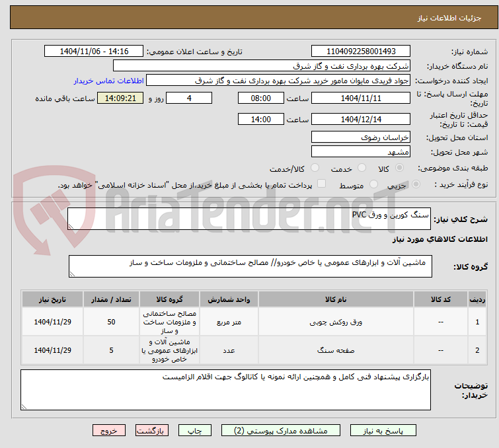Click the کد کالا column header
The image size is (499, 448).
[x=441, y=299]
